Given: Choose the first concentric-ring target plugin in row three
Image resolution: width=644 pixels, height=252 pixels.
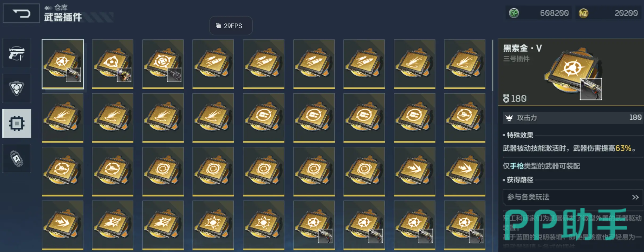Looking at the screenshot, I should pos(163,171).
